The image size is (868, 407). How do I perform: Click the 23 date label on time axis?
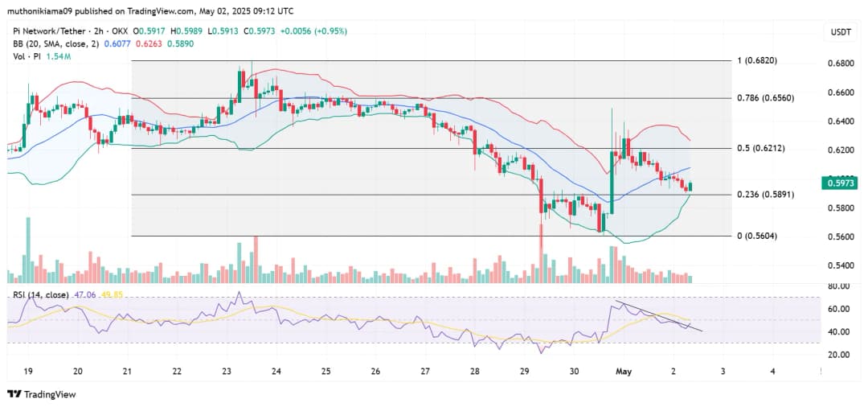click(227, 372)
